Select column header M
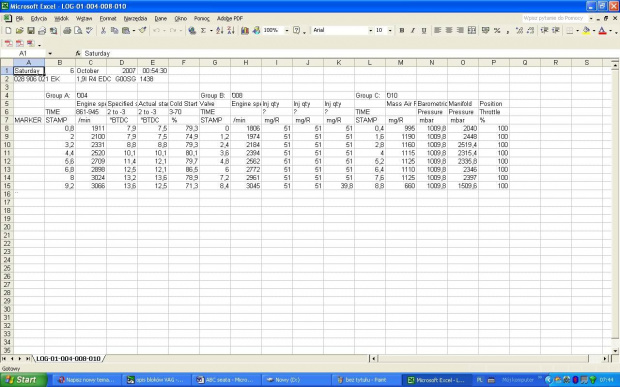 (x=401, y=62)
